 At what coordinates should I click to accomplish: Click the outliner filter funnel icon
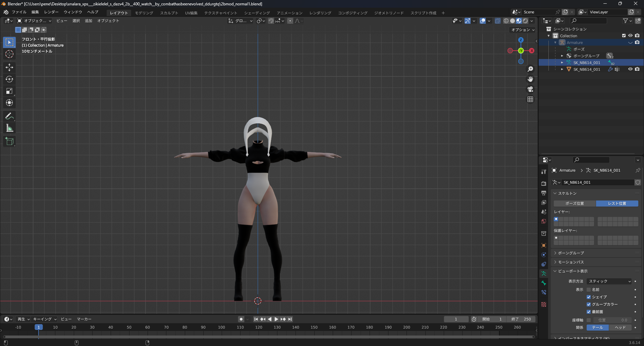(x=626, y=21)
